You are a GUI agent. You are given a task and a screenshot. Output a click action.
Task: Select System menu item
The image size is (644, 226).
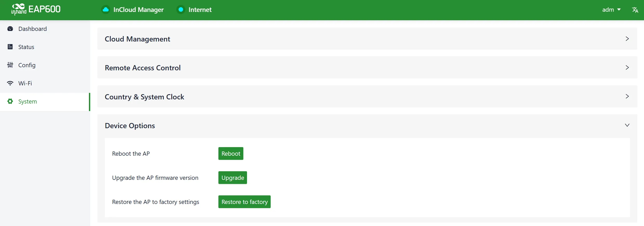[45, 102]
